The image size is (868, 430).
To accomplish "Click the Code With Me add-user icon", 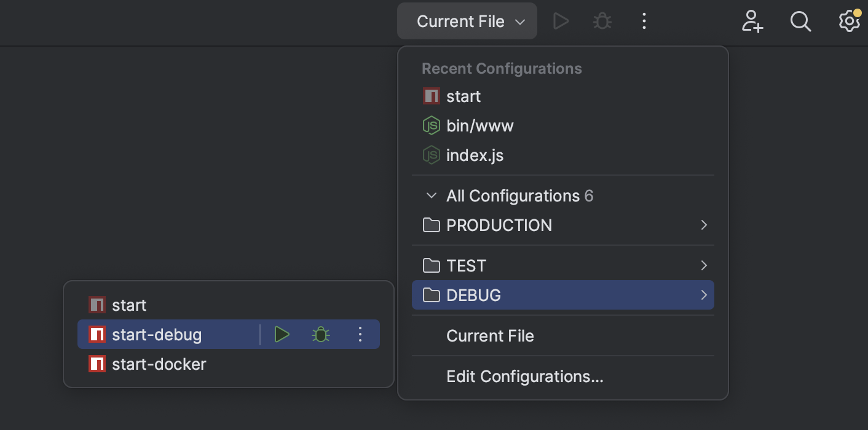I will (x=752, y=21).
